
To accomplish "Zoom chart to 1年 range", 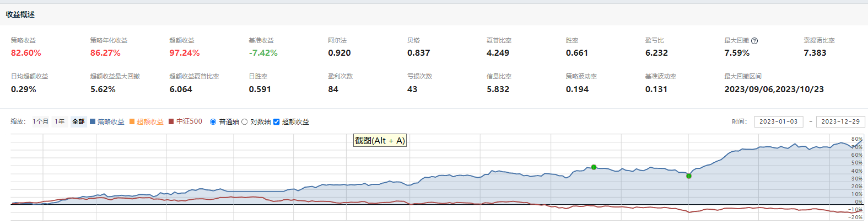I will [x=60, y=121].
